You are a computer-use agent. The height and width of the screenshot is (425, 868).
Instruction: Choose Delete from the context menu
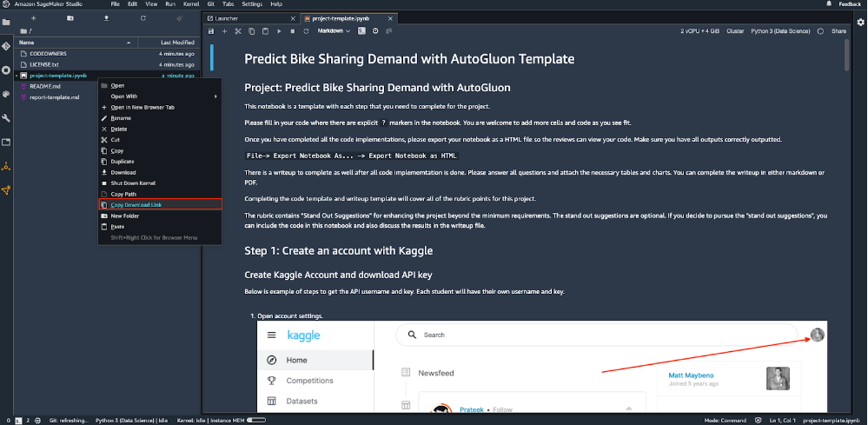pyautogui.click(x=160, y=129)
